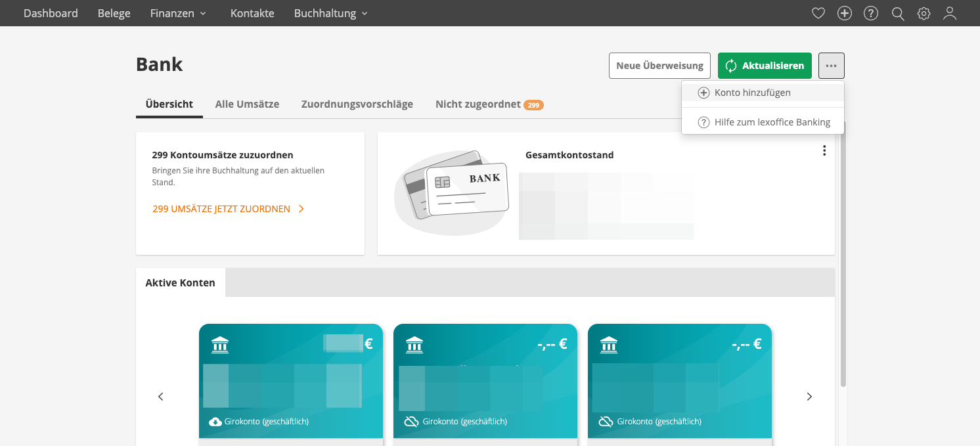
Task: Click the Bank page title
Action: click(x=159, y=64)
